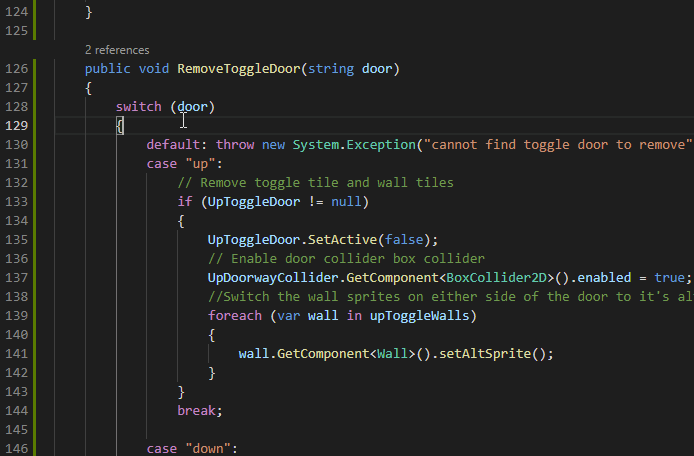Image resolution: width=694 pixels, height=456 pixels.
Task: Place the cursor on "default:" on line 130
Action: (177, 145)
